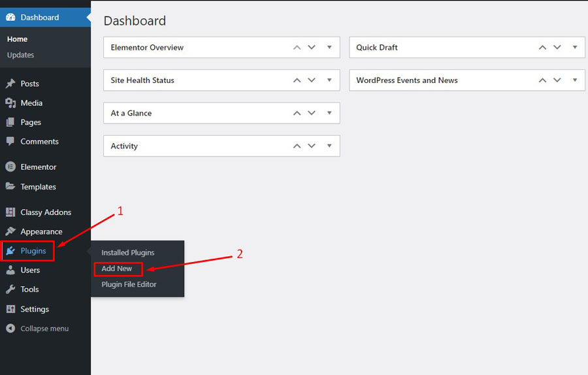The image size is (588, 375).
Task: Click the Media library icon
Action: tap(10, 103)
